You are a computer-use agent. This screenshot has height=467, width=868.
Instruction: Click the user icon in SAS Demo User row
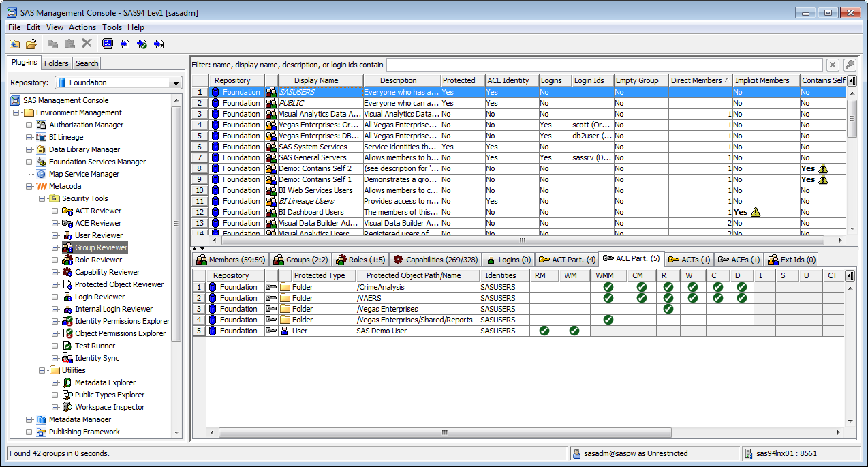pos(285,331)
